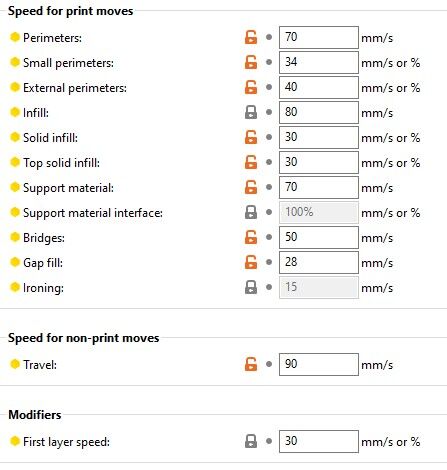Click the Support material orange lock icon
Screen dimensions: 447x470
251,187
